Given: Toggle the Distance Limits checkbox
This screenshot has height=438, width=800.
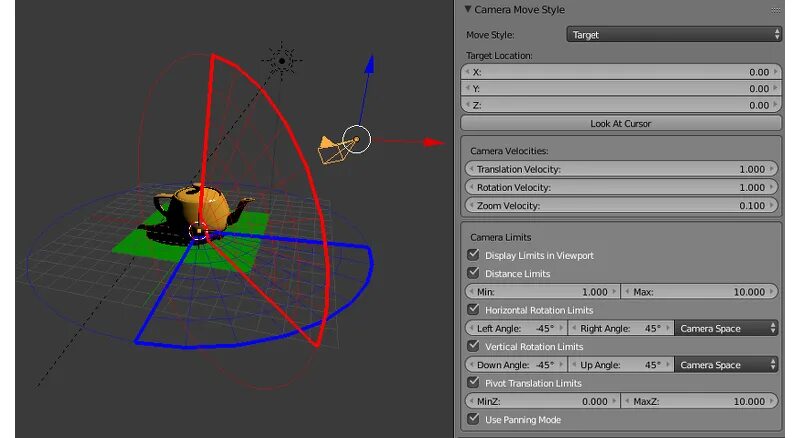Looking at the screenshot, I should click(x=473, y=273).
